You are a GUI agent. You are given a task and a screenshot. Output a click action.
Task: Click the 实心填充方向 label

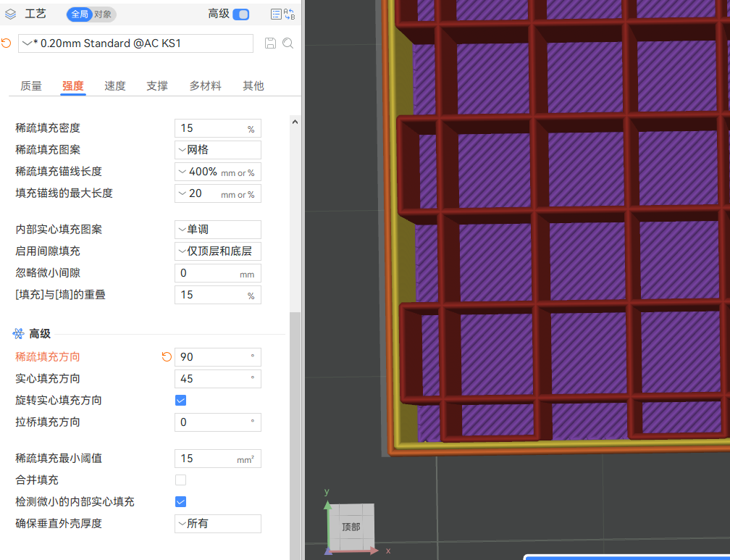[x=48, y=379]
